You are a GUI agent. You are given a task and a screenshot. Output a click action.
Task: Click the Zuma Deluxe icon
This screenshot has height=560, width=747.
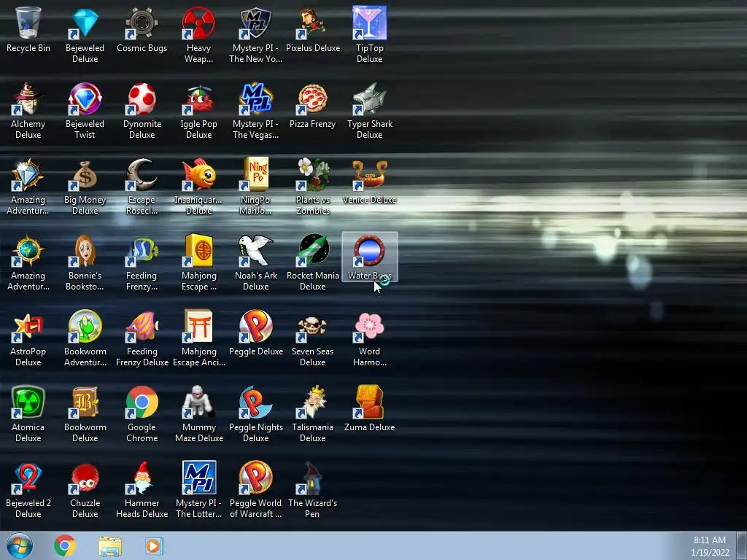pos(370,402)
